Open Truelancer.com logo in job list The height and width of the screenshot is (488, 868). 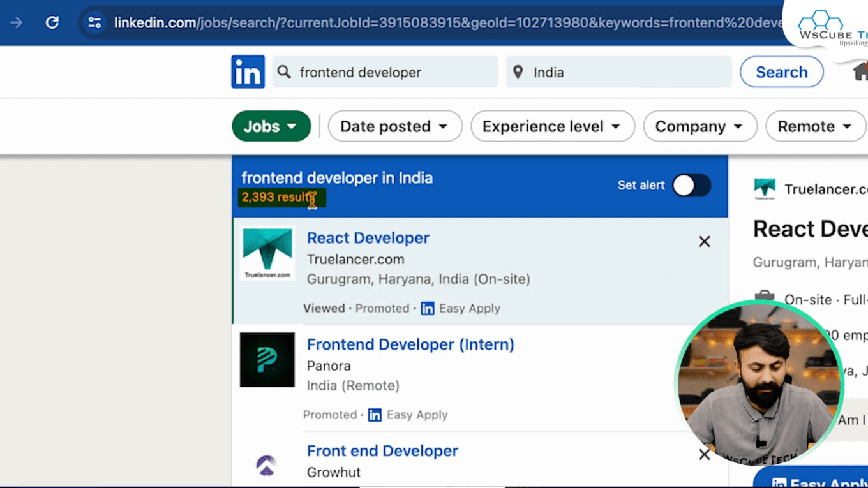(x=267, y=254)
